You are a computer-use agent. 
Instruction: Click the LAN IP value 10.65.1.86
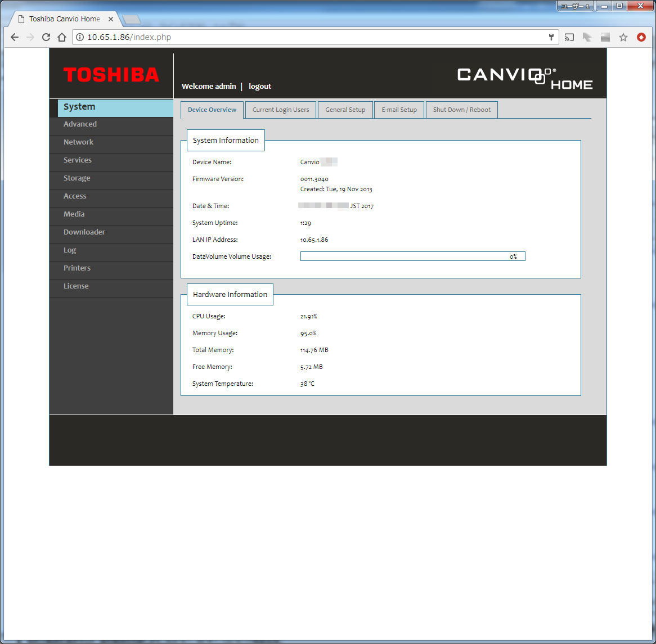tap(314, 240)
